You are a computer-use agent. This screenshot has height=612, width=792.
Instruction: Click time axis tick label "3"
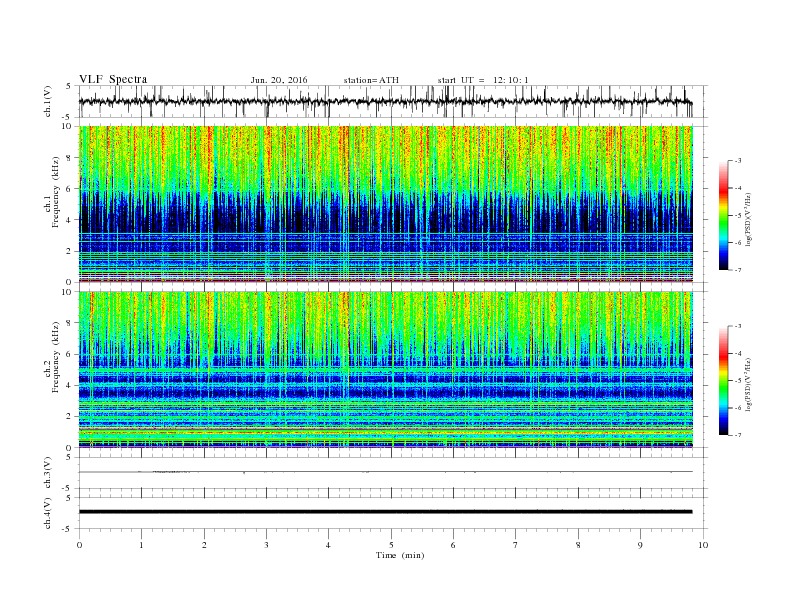(x=266, y=545)
